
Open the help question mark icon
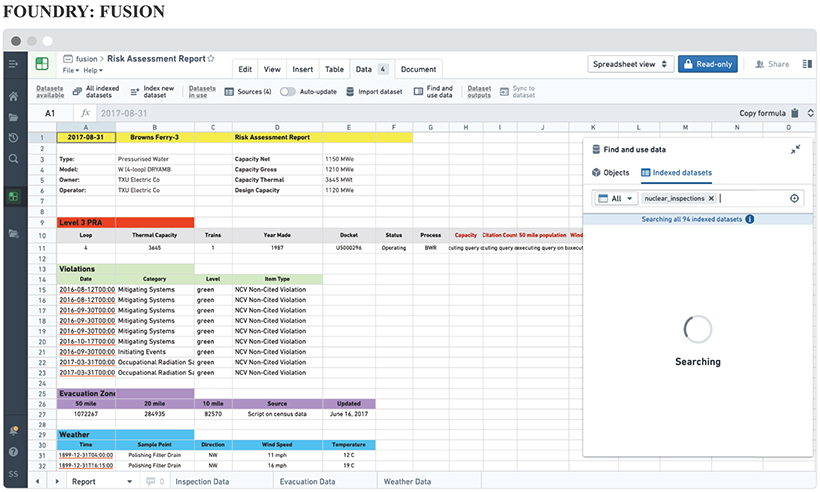point(13,451)
